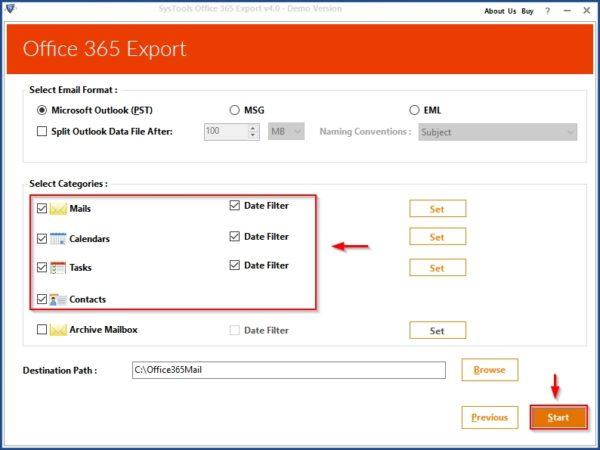Screen dimensions: 600x450
Task: Click Set button for Archive Mailbox
Action: tap(437, 330)
